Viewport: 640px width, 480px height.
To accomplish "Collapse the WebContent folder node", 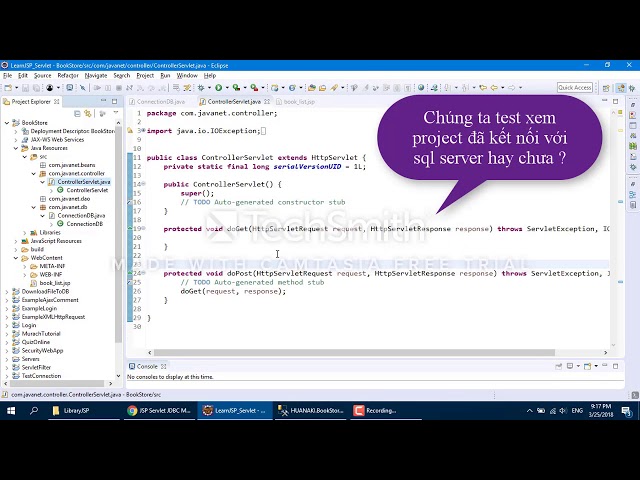I will click(x=16, y=258).
